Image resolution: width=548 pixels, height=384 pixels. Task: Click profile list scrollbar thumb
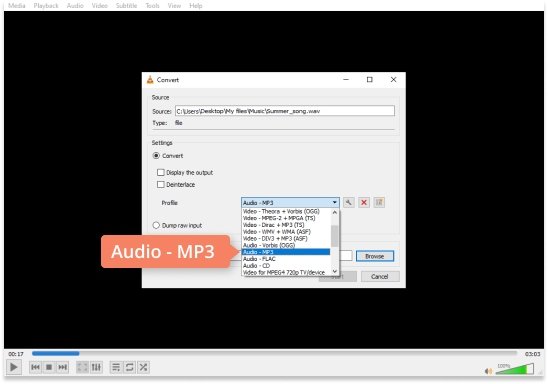pyautogui.click(x=334, y=236)
